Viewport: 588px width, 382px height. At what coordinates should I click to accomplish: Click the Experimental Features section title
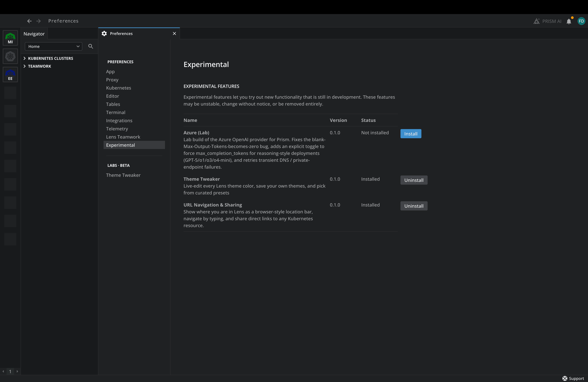point(211,86)
